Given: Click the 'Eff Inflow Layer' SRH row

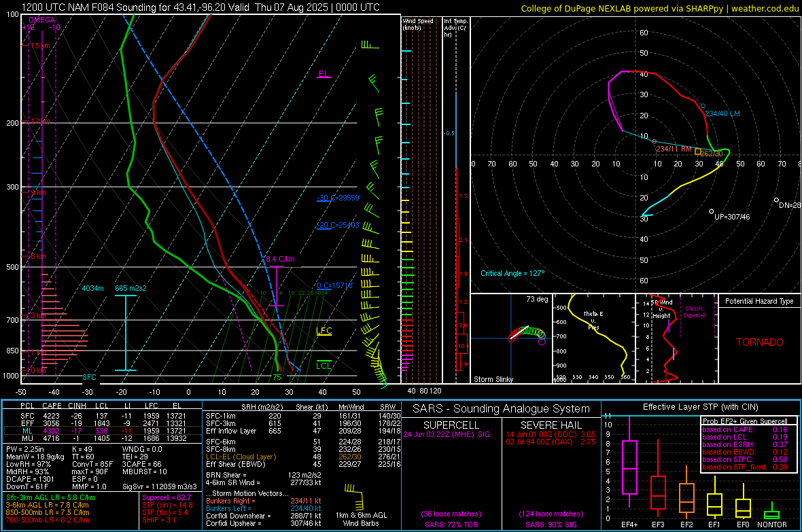Looking at the screenshot, I should pyautogui.click(x=303, y=431).
